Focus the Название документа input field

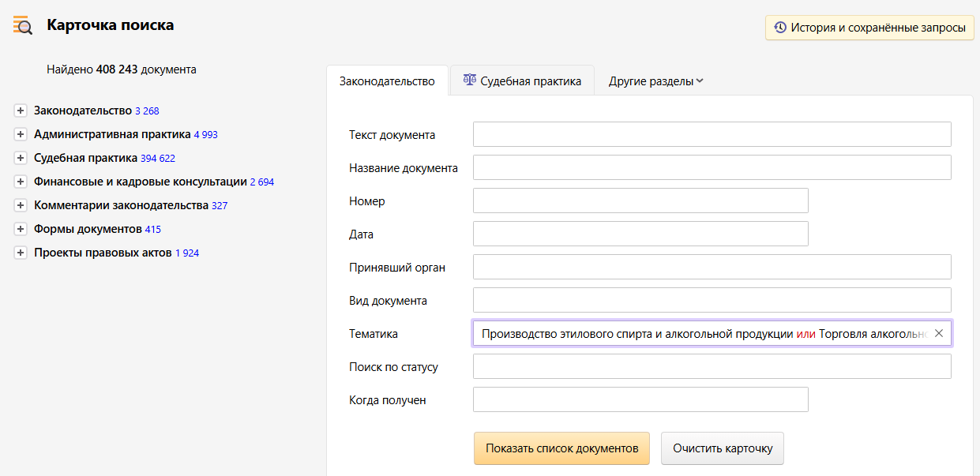(712, 167)
